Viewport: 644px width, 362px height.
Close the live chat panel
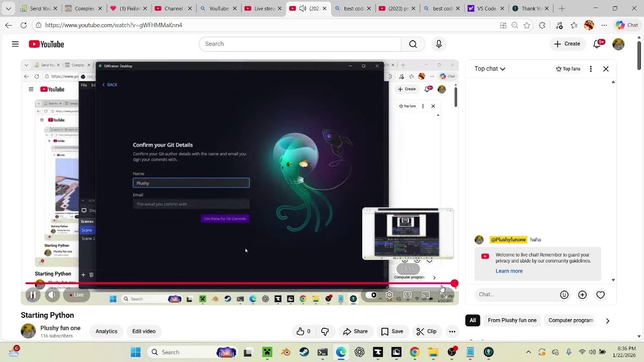pyautogui.click(x=606, y=69)
